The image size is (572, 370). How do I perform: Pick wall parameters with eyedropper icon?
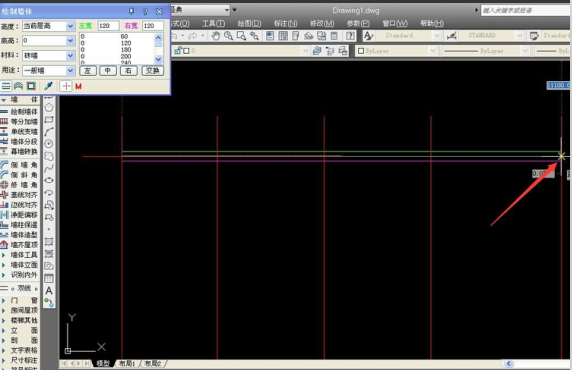click(x=48, y=86)
